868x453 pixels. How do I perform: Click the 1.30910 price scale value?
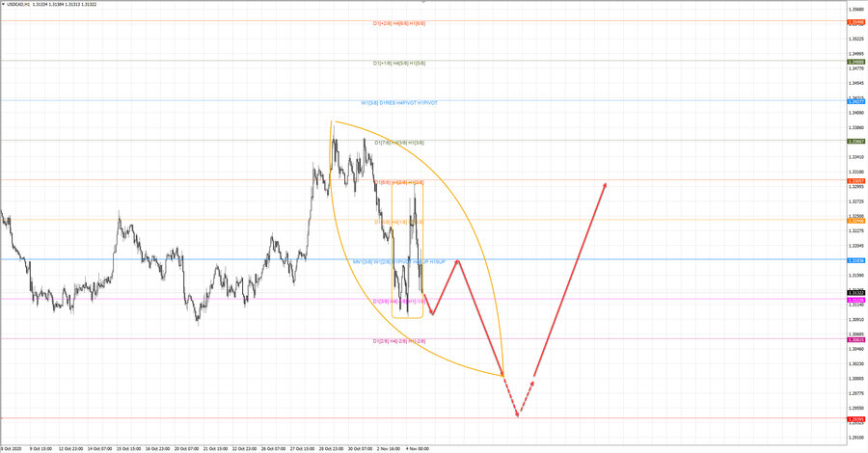click(x=855, y=319)
